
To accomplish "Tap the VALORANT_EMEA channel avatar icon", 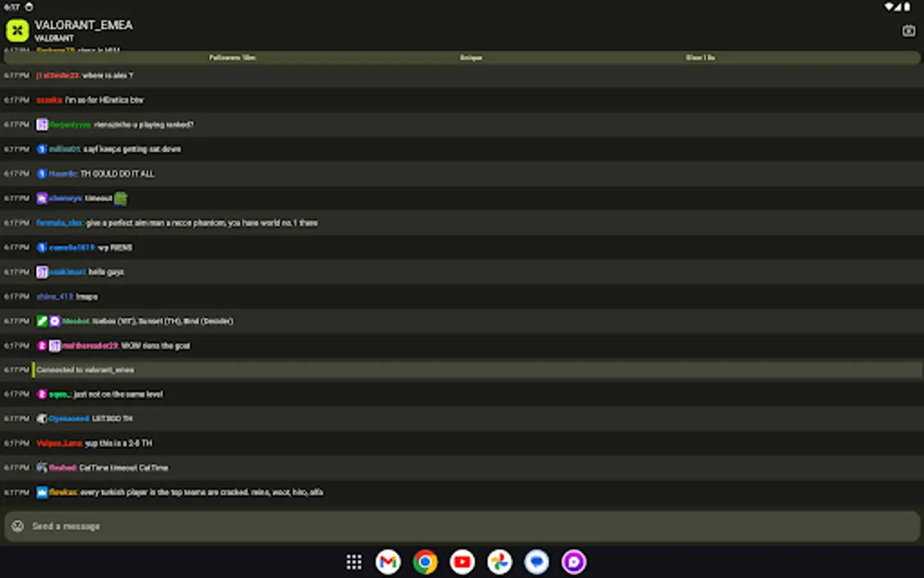I will (x=17, y=30).
